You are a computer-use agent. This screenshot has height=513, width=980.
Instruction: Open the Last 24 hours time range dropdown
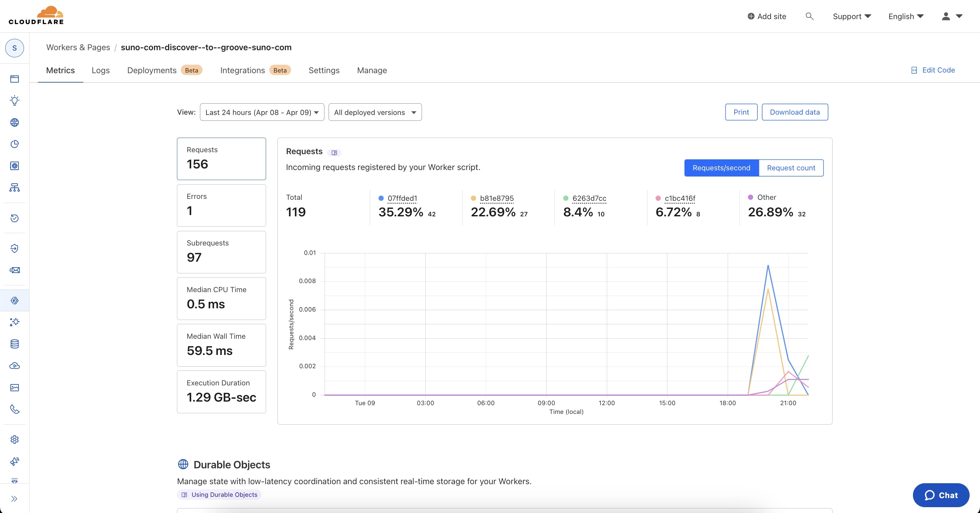(262, 112)
